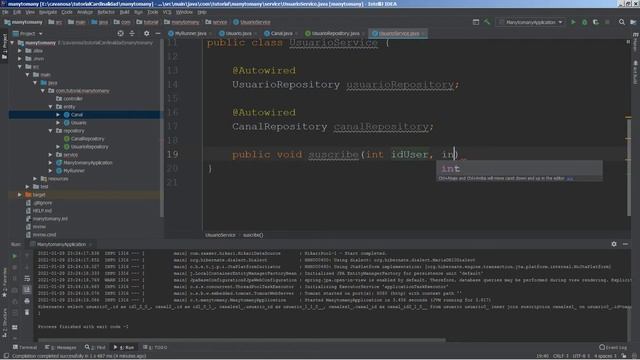Select CanalRepository in the Project tree
The image size is (640, 360).
(x=87, y=139)
